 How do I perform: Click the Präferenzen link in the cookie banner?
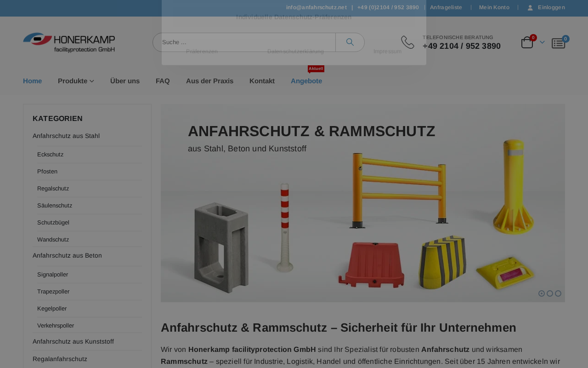tap(202, 51)
